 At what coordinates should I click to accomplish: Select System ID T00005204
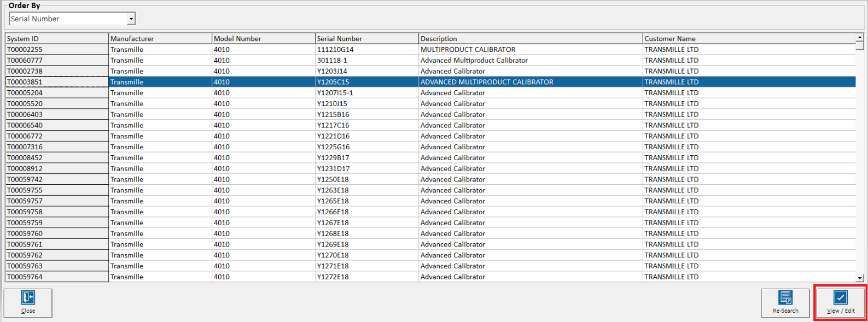57,93
